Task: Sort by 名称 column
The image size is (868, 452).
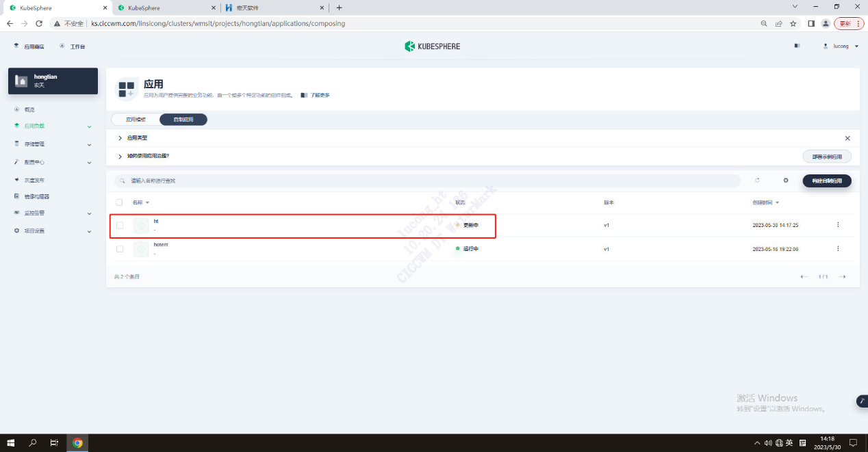Action: click(x=140, y=202)
